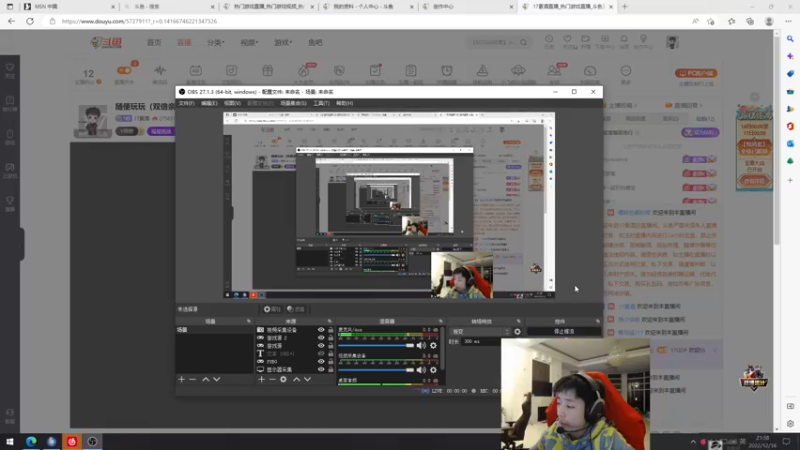Add a new scene in OBS

tap(181, 379)
